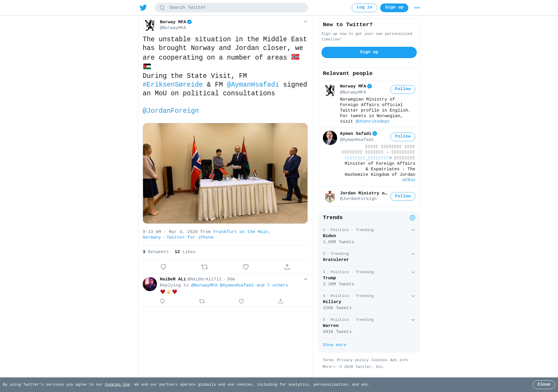Click the Log in button

(x=364, y=8)
